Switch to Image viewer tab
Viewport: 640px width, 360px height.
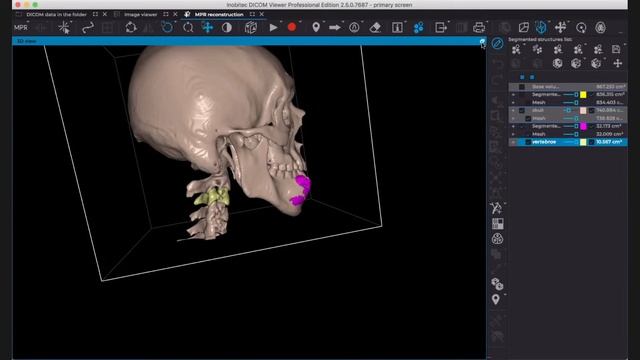[x=140, y=14]
